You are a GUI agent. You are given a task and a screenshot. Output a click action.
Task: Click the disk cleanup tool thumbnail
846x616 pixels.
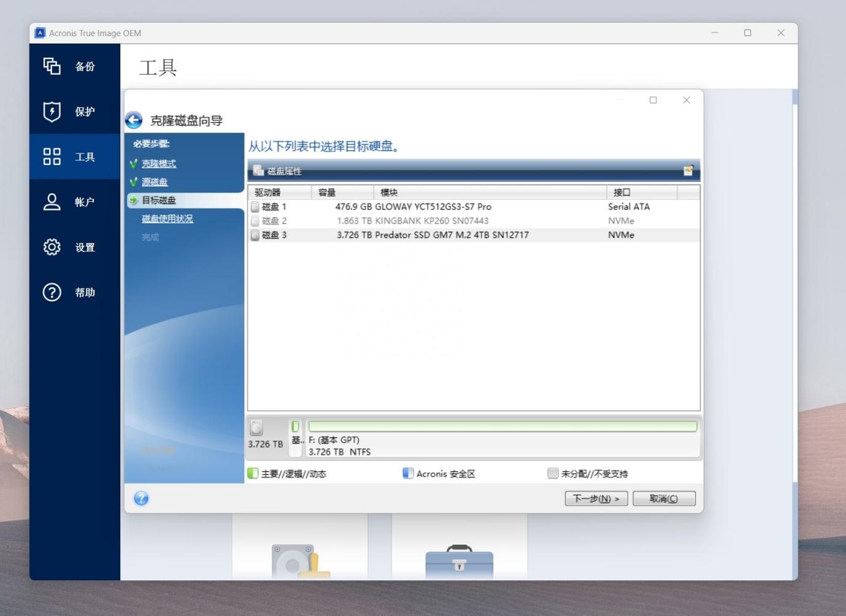(x=301, y=561)
